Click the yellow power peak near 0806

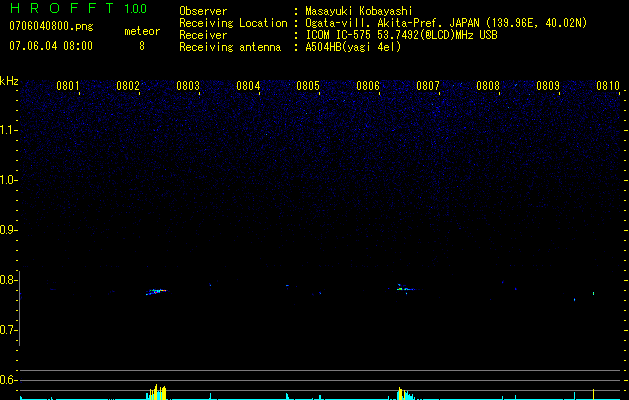pos(402,394)
